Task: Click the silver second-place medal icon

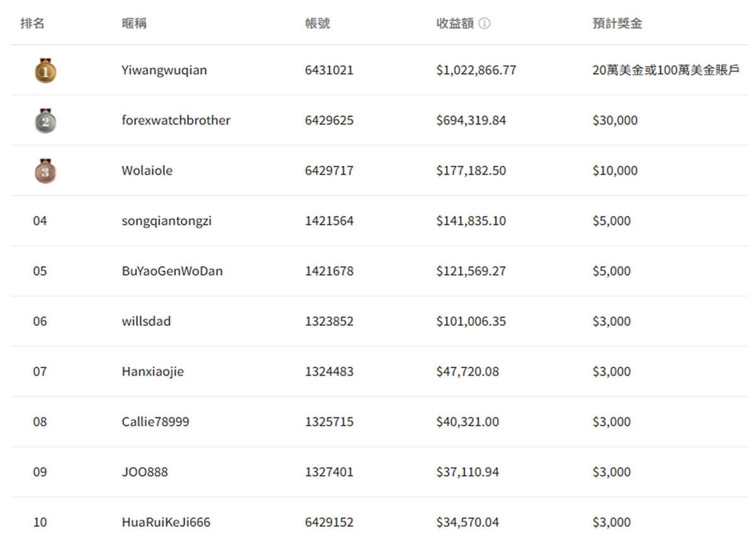Action: click(x=45, y=120)
